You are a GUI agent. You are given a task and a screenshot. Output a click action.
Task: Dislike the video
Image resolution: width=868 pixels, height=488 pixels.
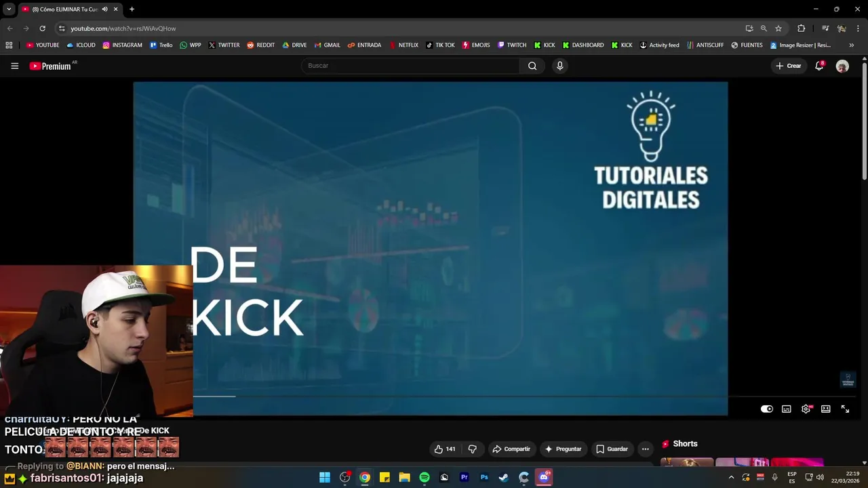pos(473,449)
